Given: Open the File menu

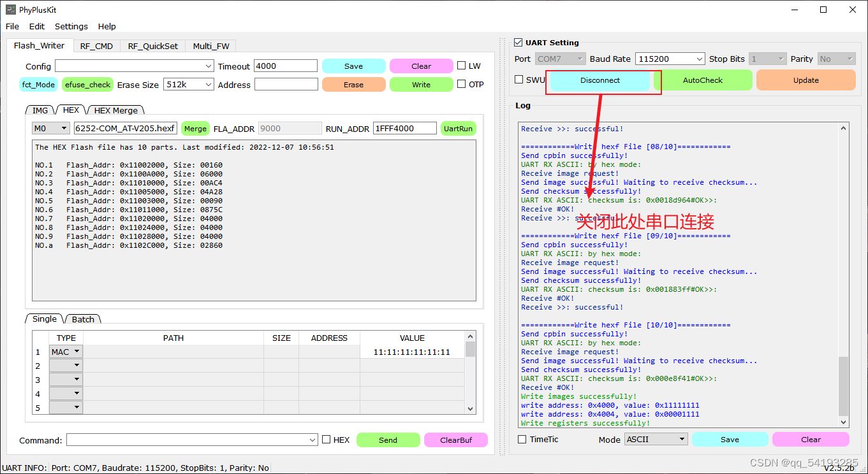Looking at the screenshot, I should pyautogui.click(x=12, y=26).
